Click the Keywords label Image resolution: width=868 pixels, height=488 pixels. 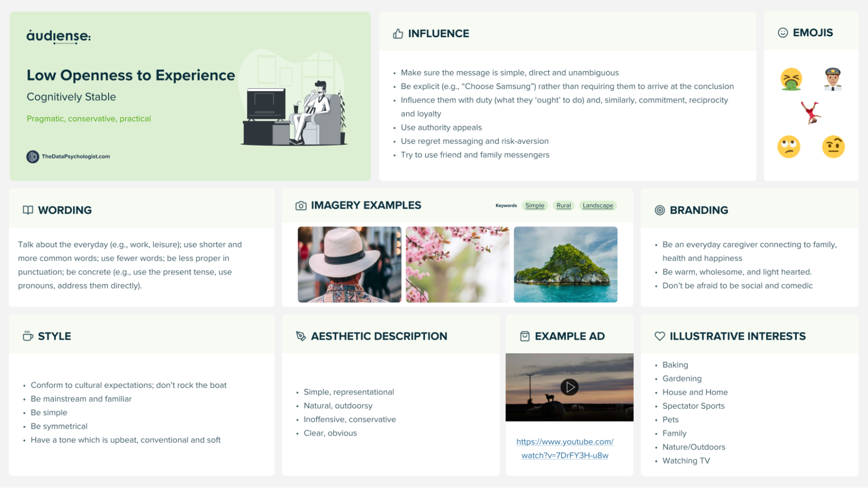(506, 206)
